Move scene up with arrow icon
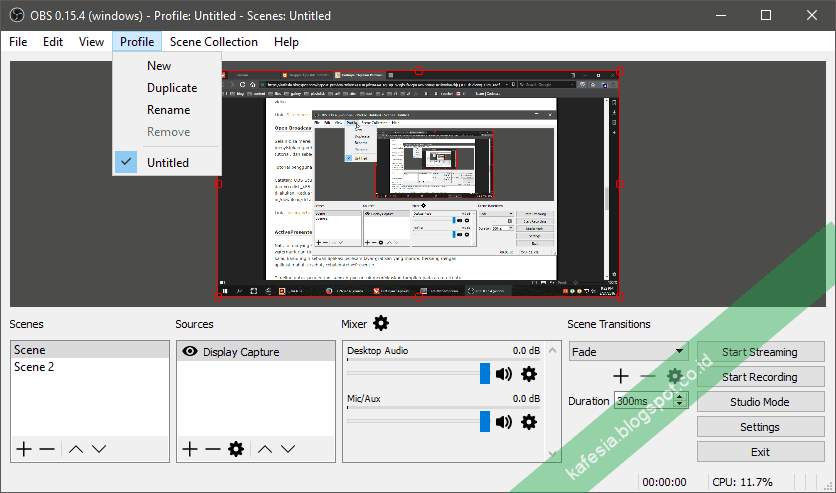Viewport: 836px width, 493px height. pos(76,449)
